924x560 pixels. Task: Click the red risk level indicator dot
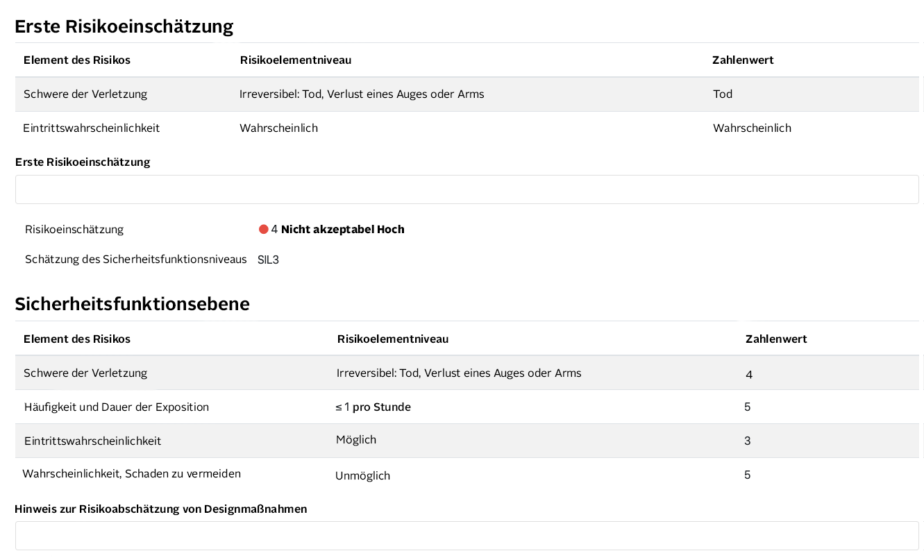(x=264, y=230)
